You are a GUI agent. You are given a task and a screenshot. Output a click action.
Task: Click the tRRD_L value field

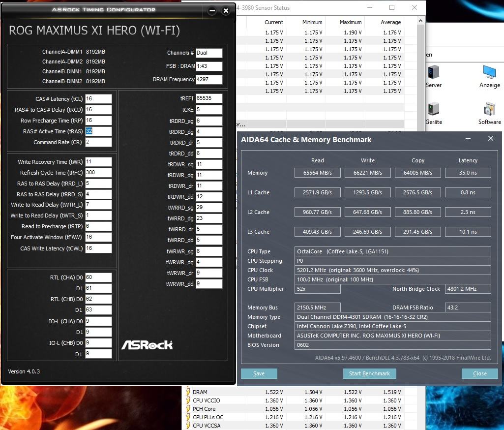[x=98, y=184]
